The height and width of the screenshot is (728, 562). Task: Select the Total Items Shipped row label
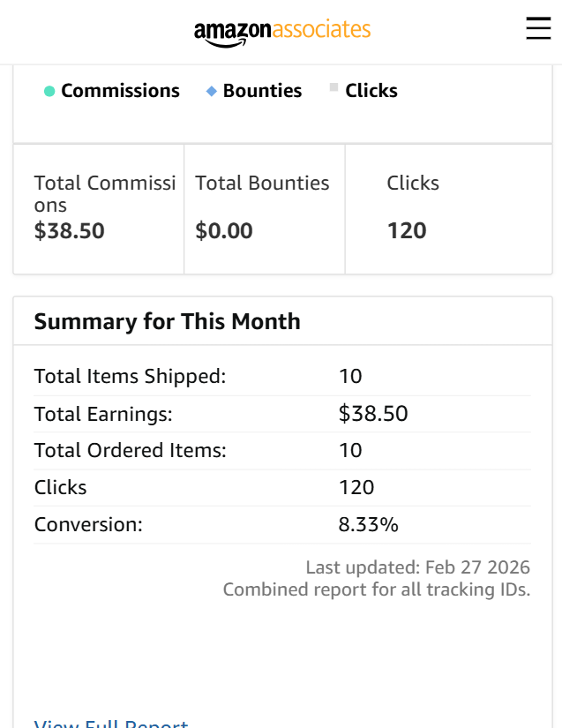coord(130,377)
